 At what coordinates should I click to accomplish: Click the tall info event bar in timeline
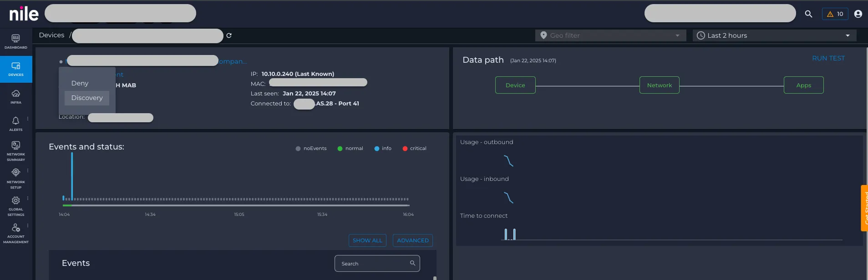click(x=72, y=176)
